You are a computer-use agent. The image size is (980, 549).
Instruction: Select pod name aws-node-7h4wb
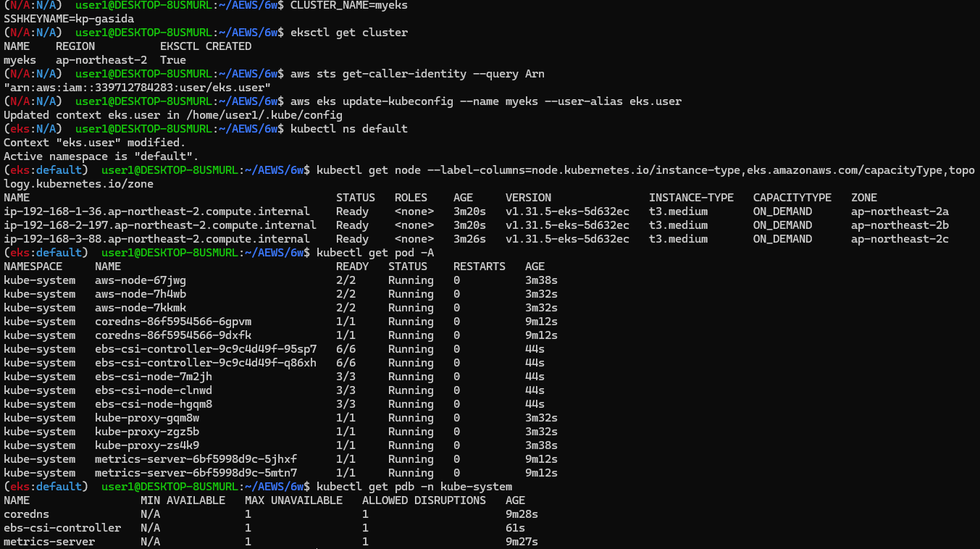pos(141,294)
